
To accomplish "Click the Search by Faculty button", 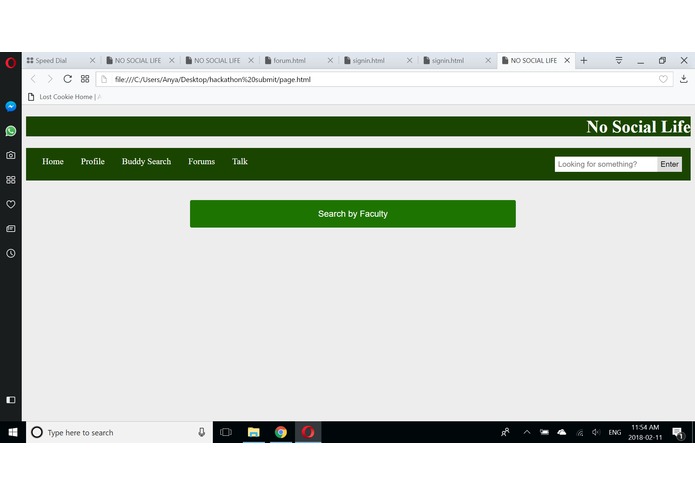I will coord(353,214).
